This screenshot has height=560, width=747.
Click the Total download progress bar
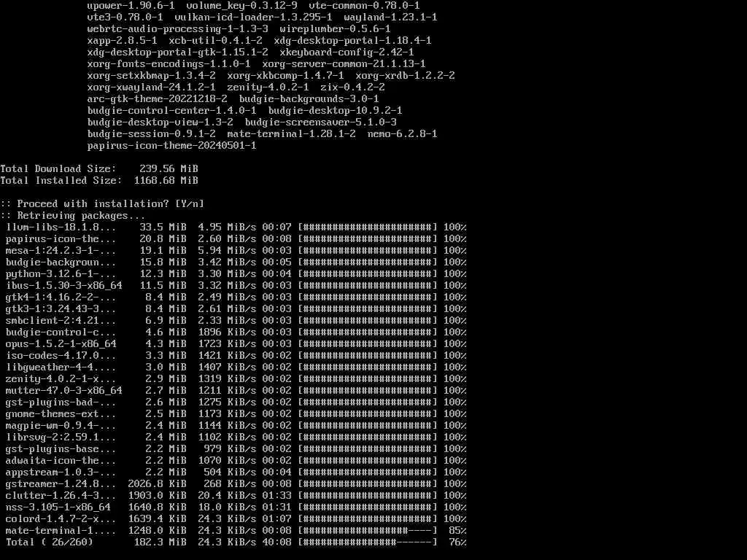[x=368, y=542]
